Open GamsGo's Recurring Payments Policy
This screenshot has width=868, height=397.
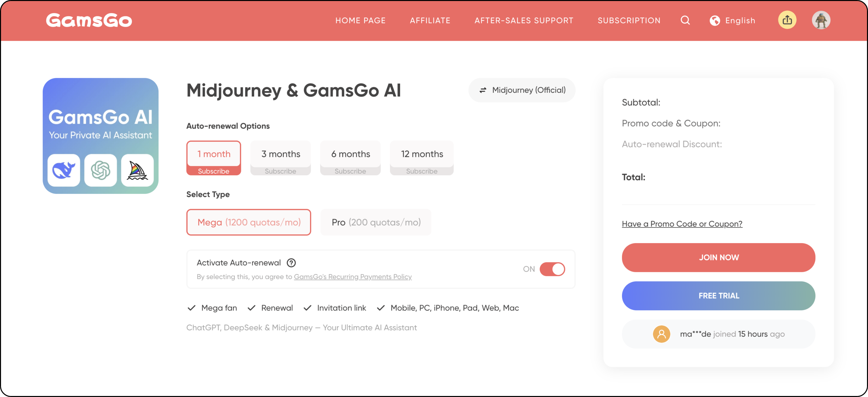pos(353,276)
